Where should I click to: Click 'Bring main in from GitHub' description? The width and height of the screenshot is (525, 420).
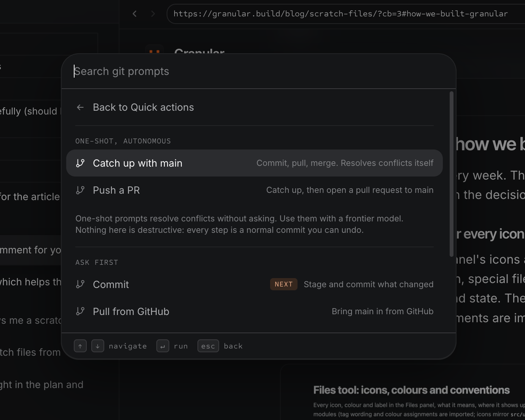pos(383,312)
